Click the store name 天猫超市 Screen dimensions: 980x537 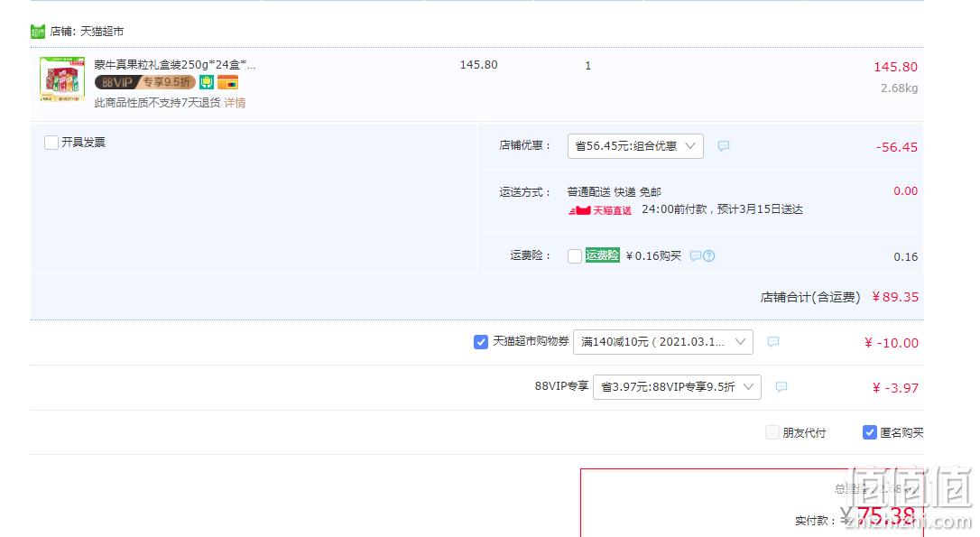(x=102, y=32)
